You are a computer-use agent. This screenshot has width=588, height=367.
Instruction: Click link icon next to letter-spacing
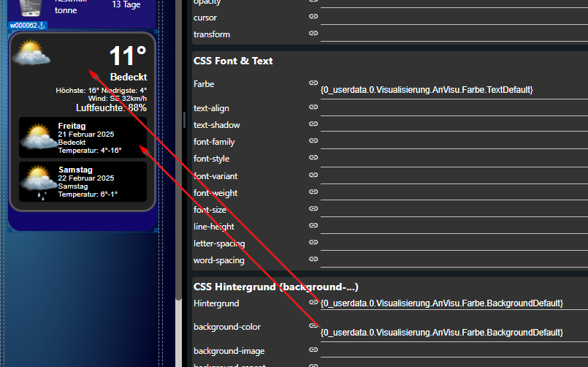(313, 242)
